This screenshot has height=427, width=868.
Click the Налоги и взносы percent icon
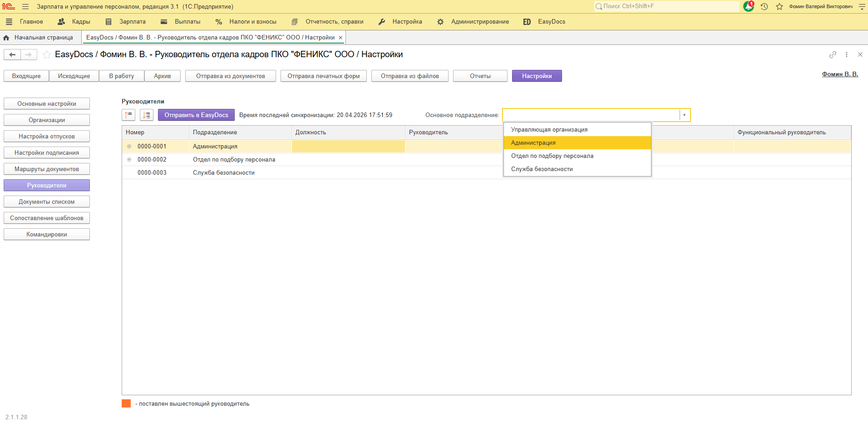[x=219, y=22]
